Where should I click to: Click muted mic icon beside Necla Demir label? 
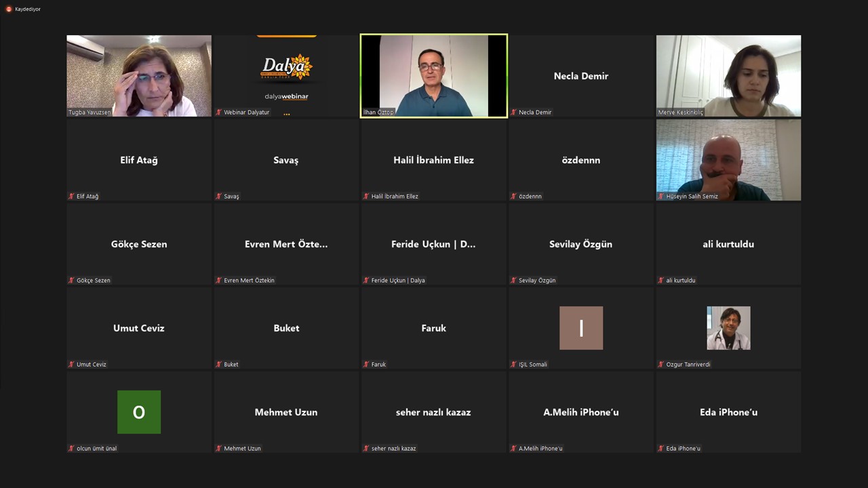(513, 113)
